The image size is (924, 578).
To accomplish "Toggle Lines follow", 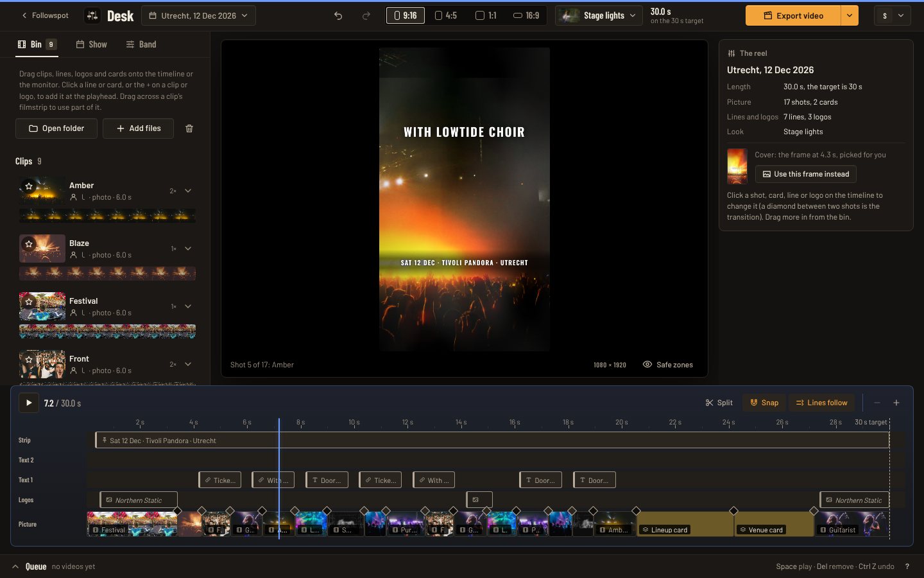I will pyautogui.click(x=821, y=403).
